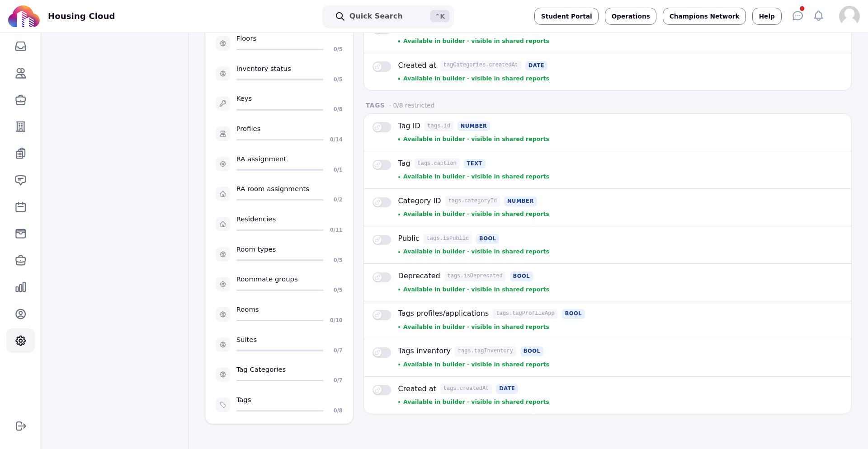Open the settings gear in the sidebar
868x449 pixels.
pos(20,341)
